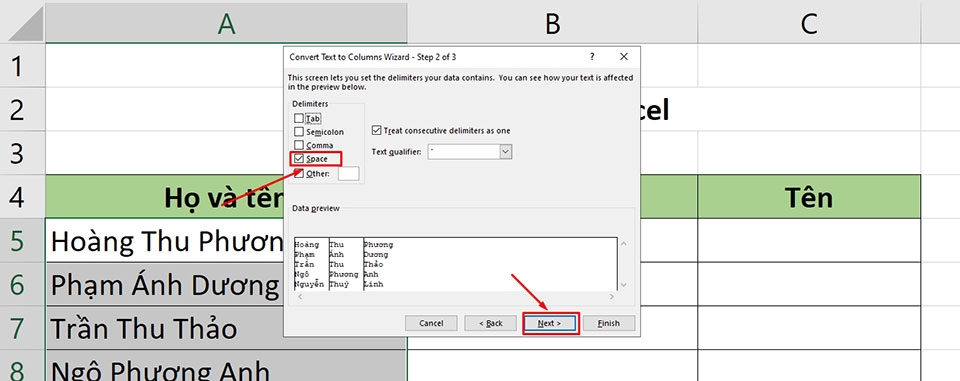This screenshot has width=960, height=381.
Task: Select row 8 header
Action: click(x=22, y=366)
